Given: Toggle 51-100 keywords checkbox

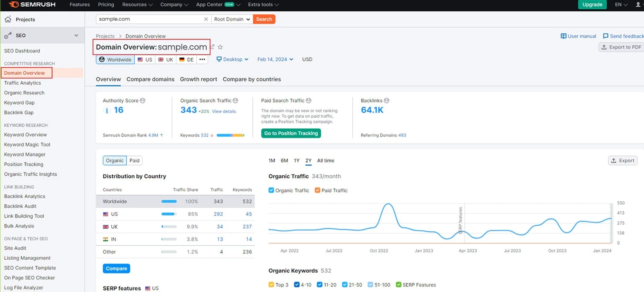Looking at the screenshot, I should [x=370, y=285].
